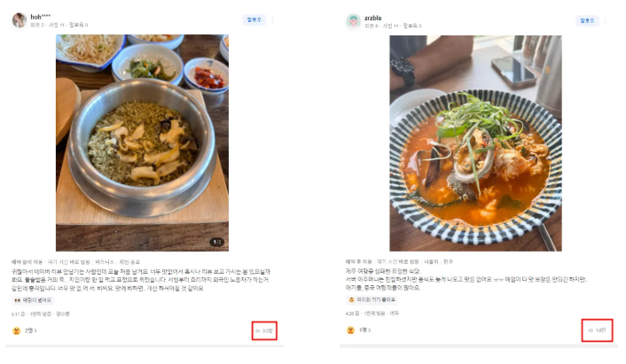The height and width of the screenshot is (364, 626).
Task: Expand the 1명 reactions list
Action: coord(365,330)
